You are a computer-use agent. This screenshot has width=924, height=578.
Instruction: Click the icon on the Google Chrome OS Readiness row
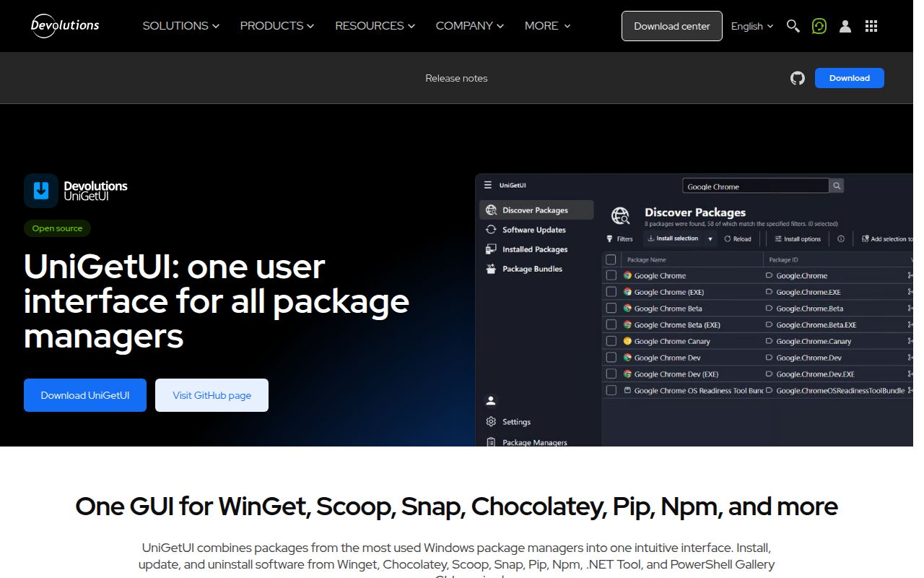coord(628,390)
